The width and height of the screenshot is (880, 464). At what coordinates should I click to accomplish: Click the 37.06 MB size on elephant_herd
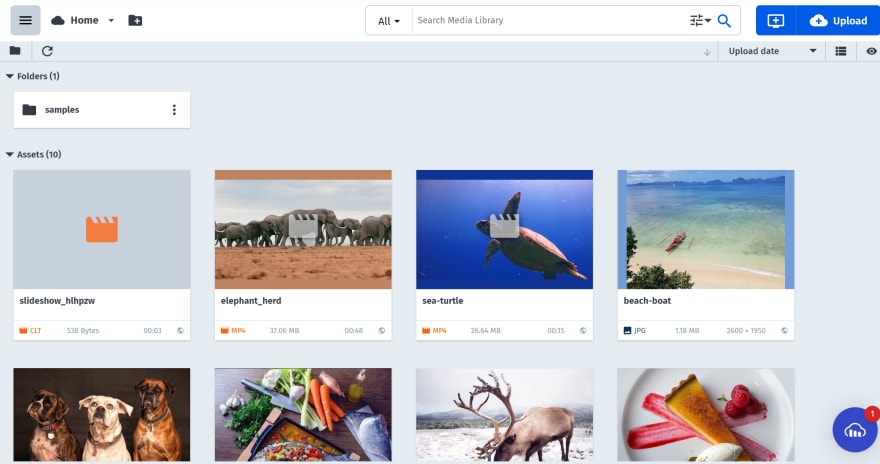pos(284,330)
